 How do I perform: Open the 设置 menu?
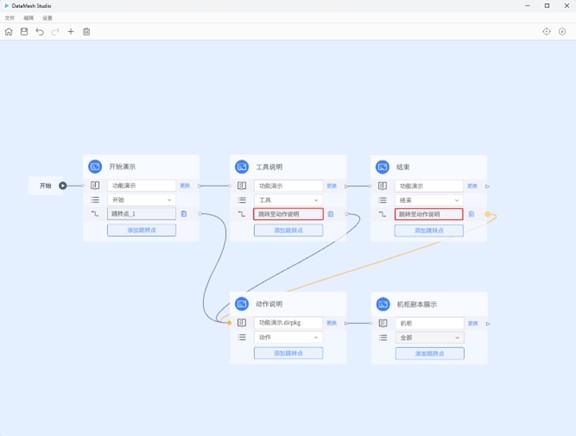click(x=47, y=18)
